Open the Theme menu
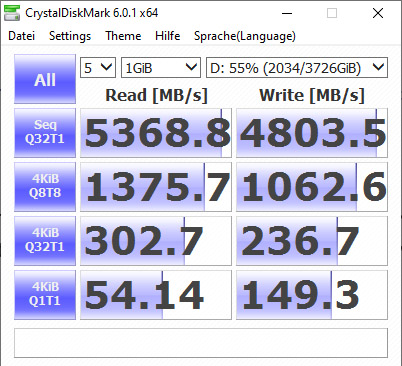The height and width of the screenshot is (366, 402). 123,36
